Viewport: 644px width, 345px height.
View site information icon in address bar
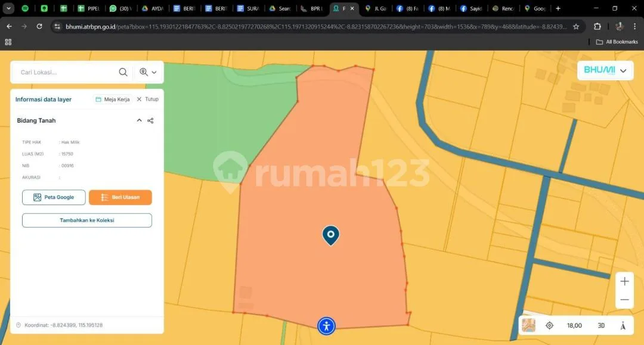tap(57, 27)
